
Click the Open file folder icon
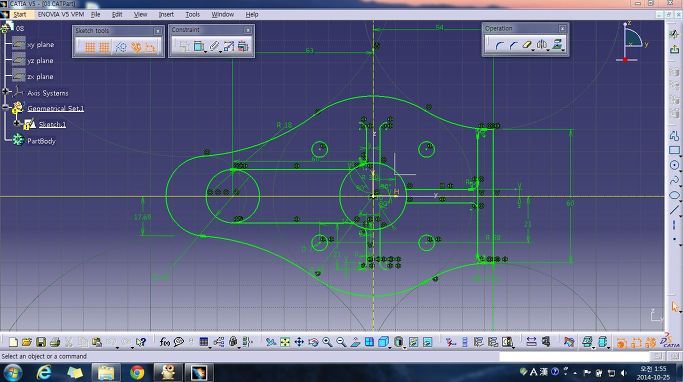[x=27, y=342]
